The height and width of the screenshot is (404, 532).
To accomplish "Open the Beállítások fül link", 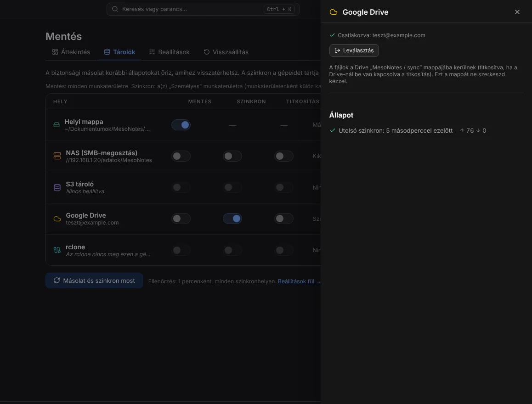I will point(299,281).
